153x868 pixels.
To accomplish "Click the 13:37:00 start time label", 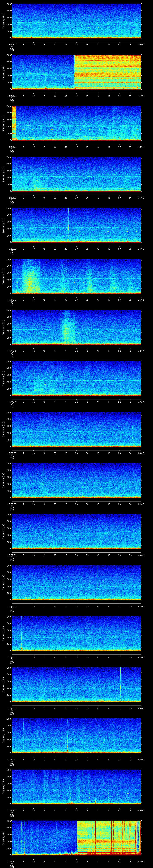I will 12,453.
